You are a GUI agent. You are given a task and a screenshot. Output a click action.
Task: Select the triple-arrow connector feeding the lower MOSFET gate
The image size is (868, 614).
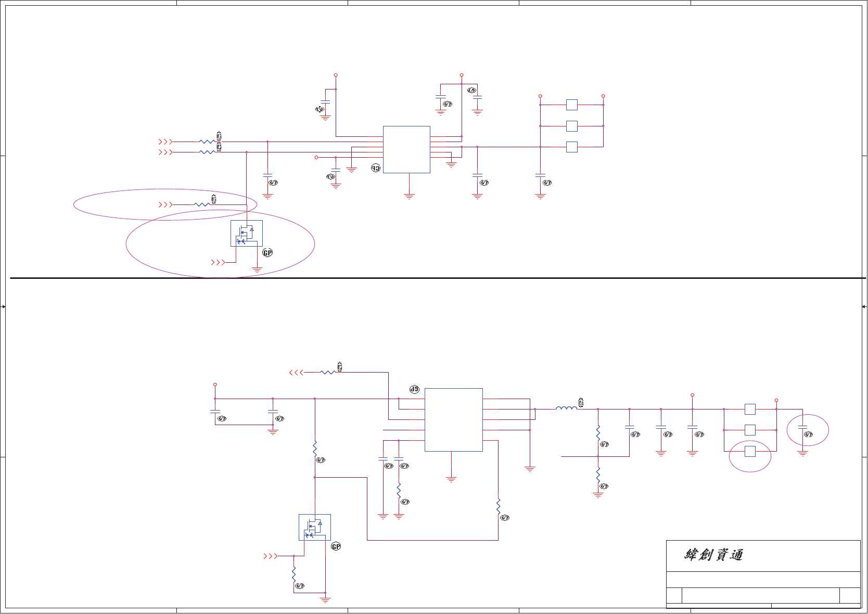[x=271, y=556]
